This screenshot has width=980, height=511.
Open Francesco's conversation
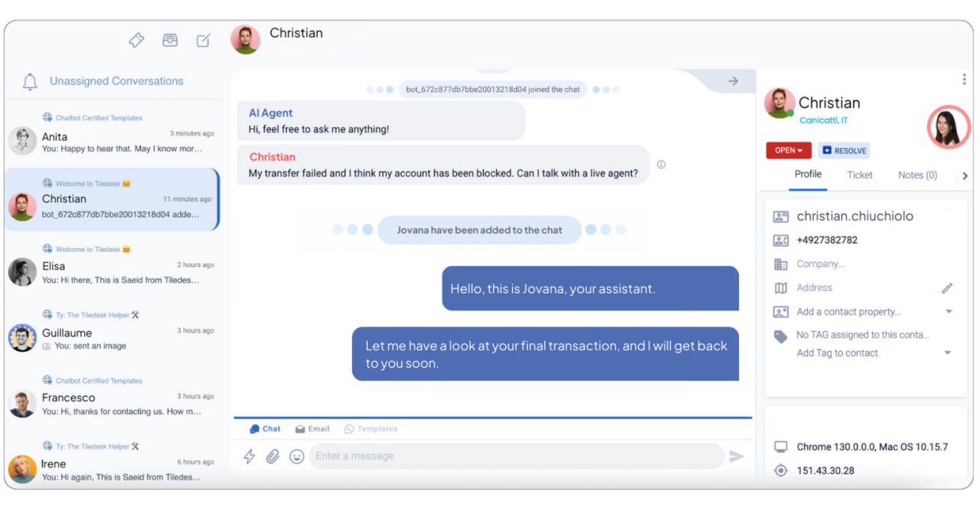(111, 398)
